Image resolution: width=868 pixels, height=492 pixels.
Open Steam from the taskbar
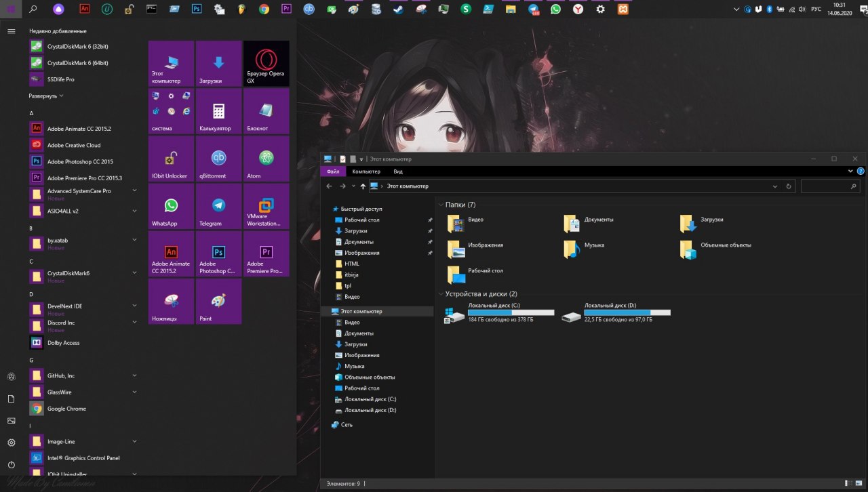398,9
